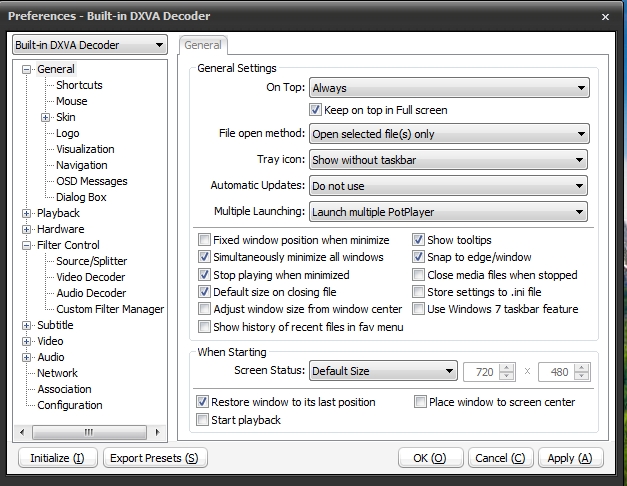Select Shortcuts in the settings tree
This screenshot has width=627, height=486.
[x=79, y=85]
